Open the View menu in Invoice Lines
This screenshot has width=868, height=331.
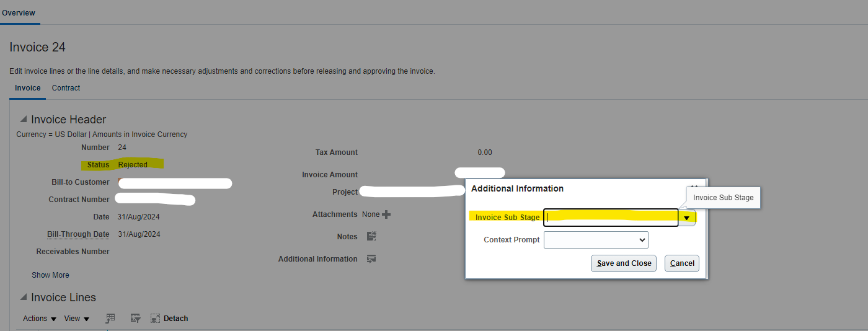(x=77, y=319)
